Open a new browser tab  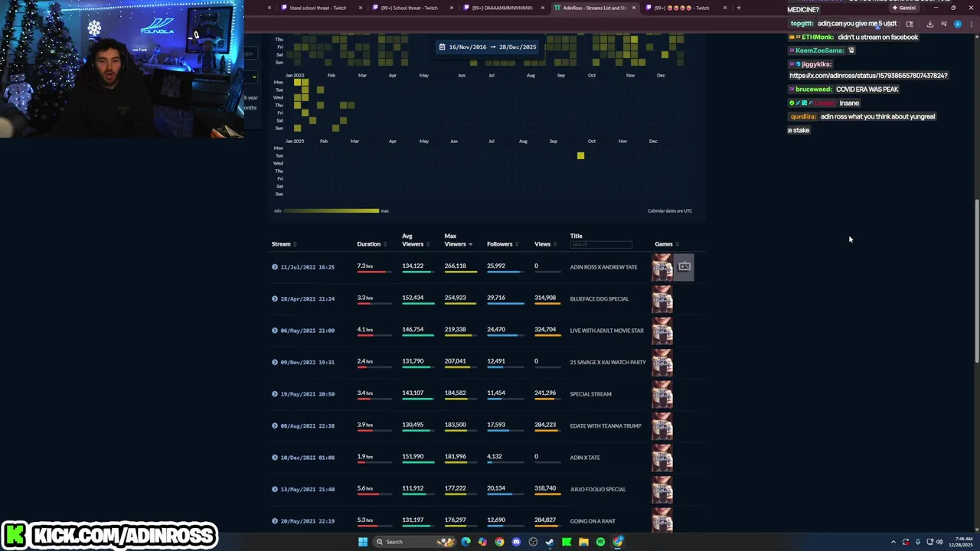(x=738, y=8)
